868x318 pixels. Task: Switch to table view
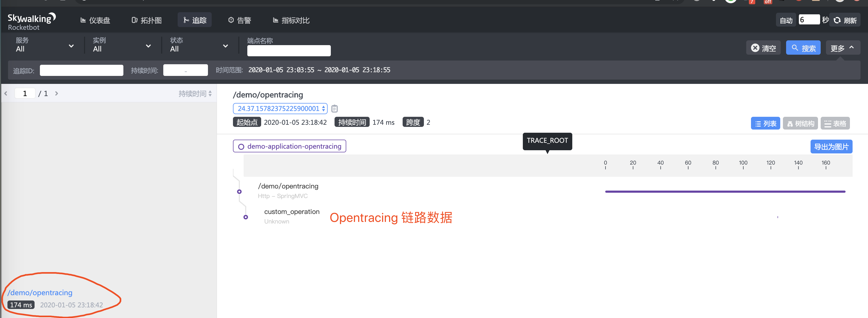click(835, 123)
